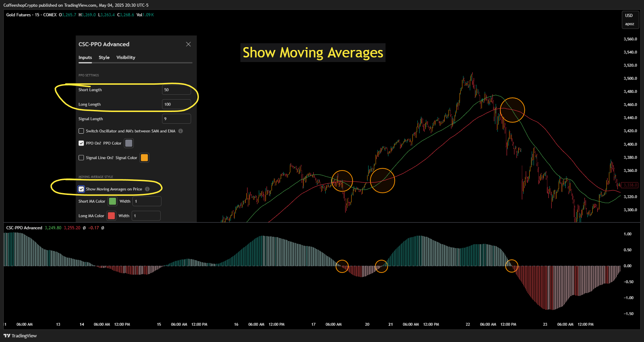The image size is (644, 342).
Task: Click the 3,249.80 indicator value
Action: 53,228
